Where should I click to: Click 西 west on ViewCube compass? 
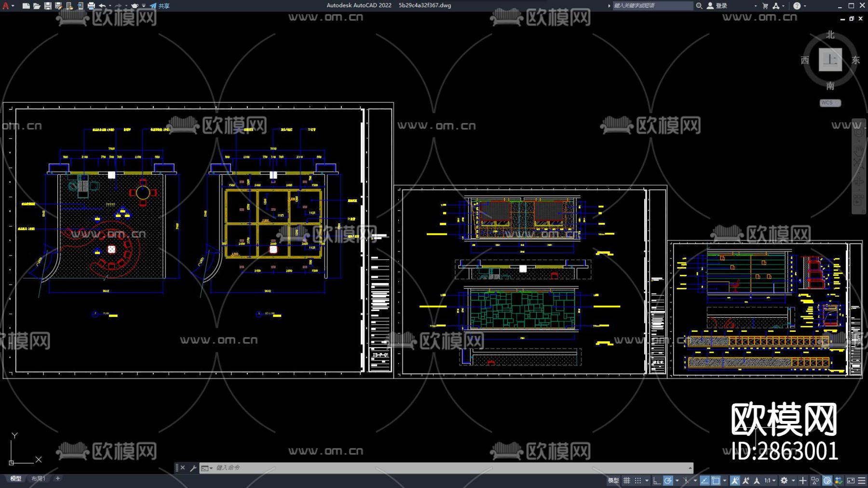(805, 60)
